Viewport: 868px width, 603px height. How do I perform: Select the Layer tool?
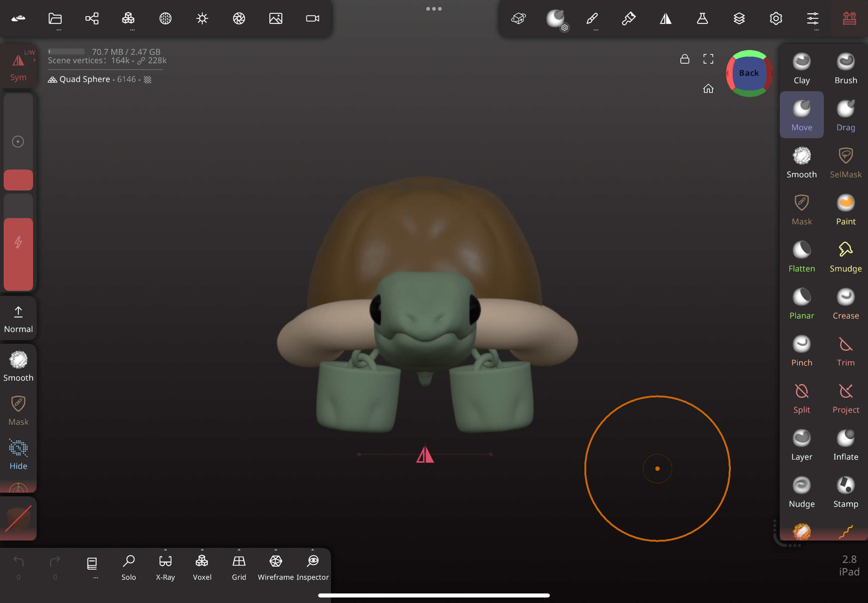801,445
